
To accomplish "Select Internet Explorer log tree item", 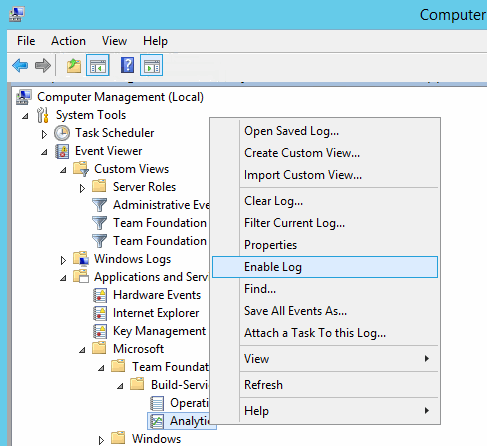I will (156, 313).
